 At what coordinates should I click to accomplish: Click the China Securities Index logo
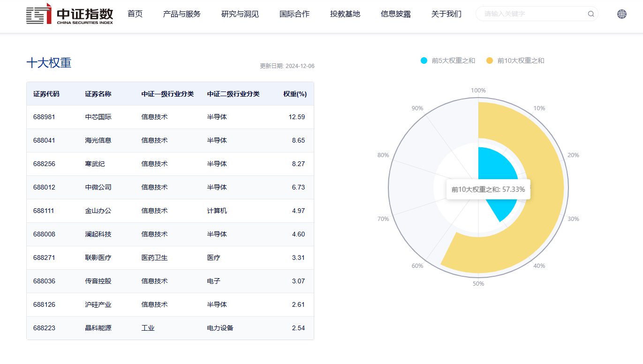pos(69,14)
